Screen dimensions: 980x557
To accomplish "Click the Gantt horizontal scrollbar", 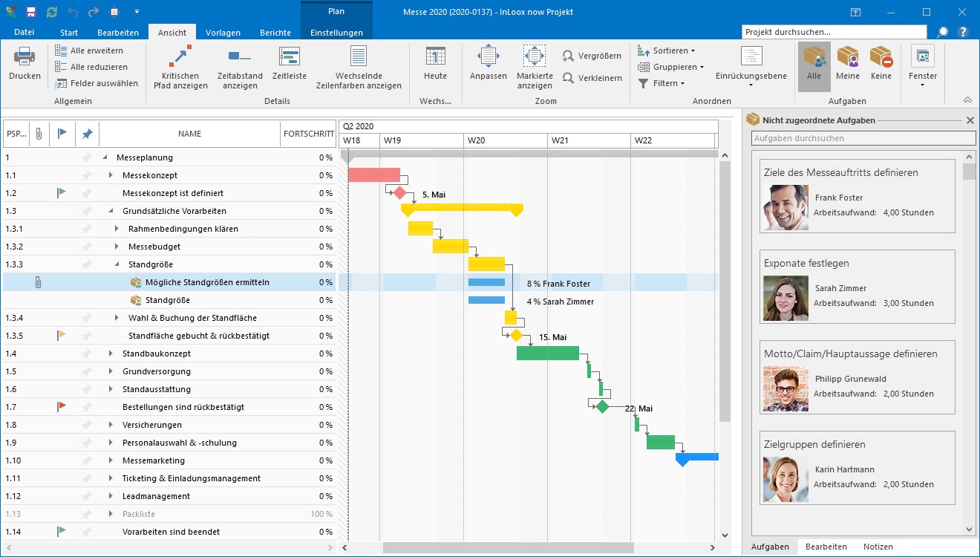I will pos(509,548).
